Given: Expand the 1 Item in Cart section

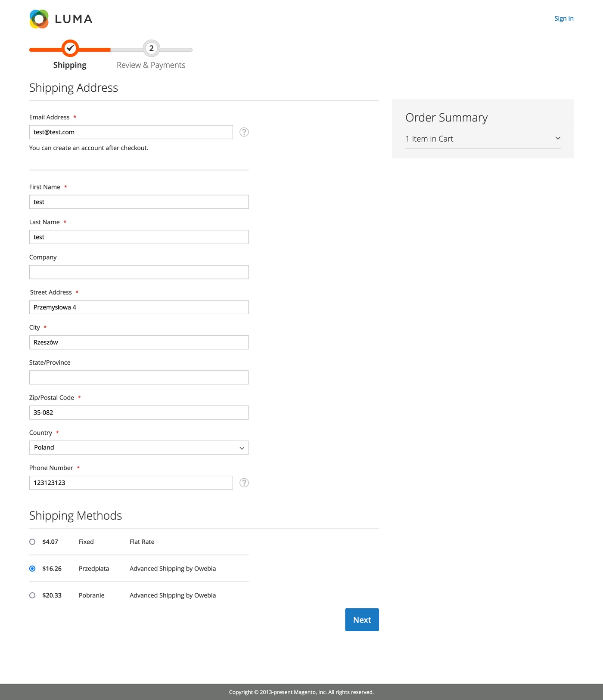Looking at the screenshot, I should point(482,139).
